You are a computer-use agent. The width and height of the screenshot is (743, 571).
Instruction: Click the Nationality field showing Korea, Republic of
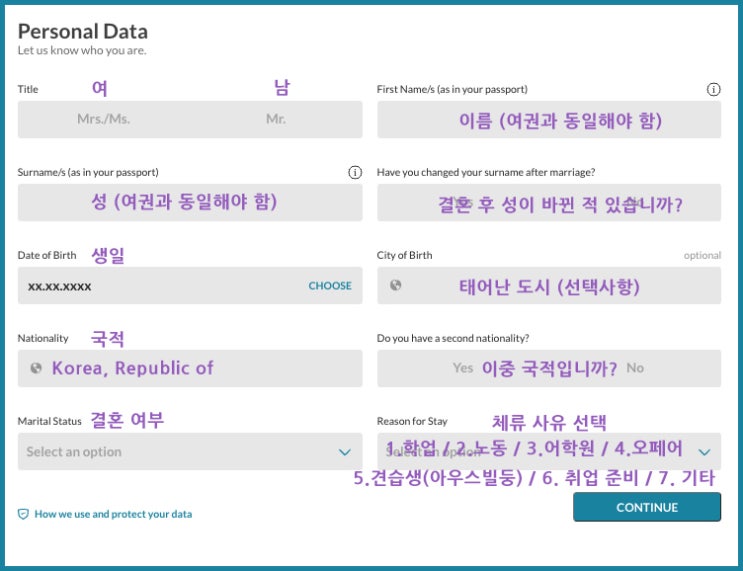tap(190, 368)
